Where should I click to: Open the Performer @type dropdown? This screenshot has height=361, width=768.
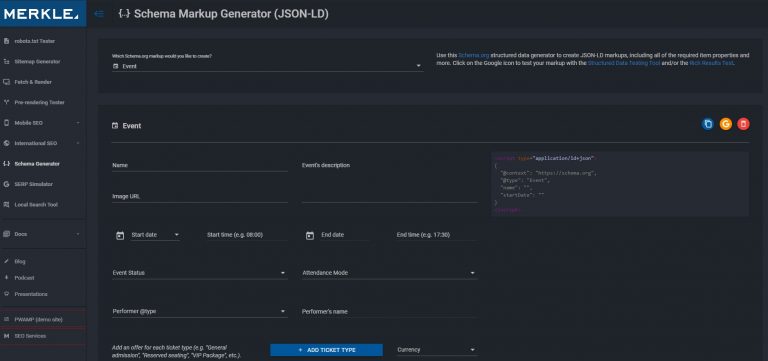tap(200, 312)
